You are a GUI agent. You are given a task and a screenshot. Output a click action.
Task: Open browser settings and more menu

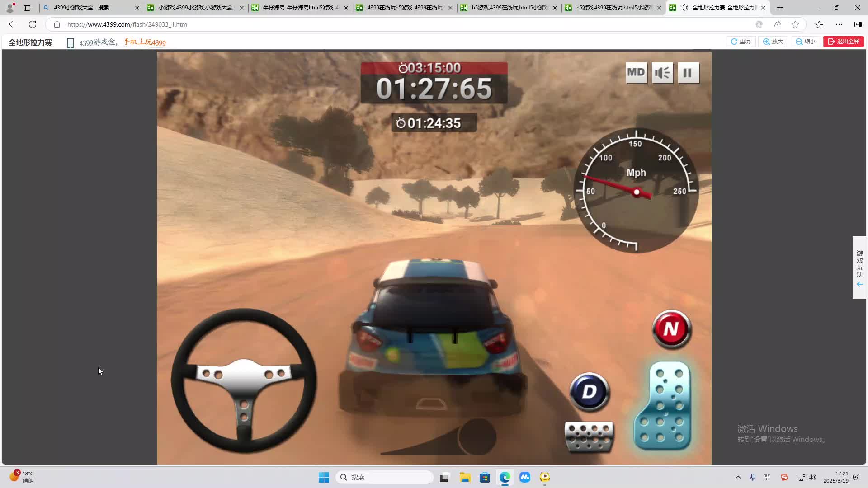click(x=839, y=24)
